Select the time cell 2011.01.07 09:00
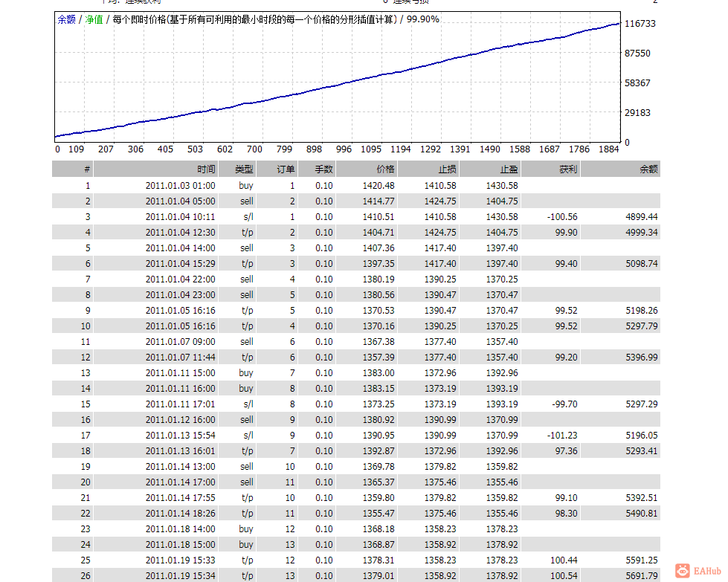 click(x=181, y=342)
